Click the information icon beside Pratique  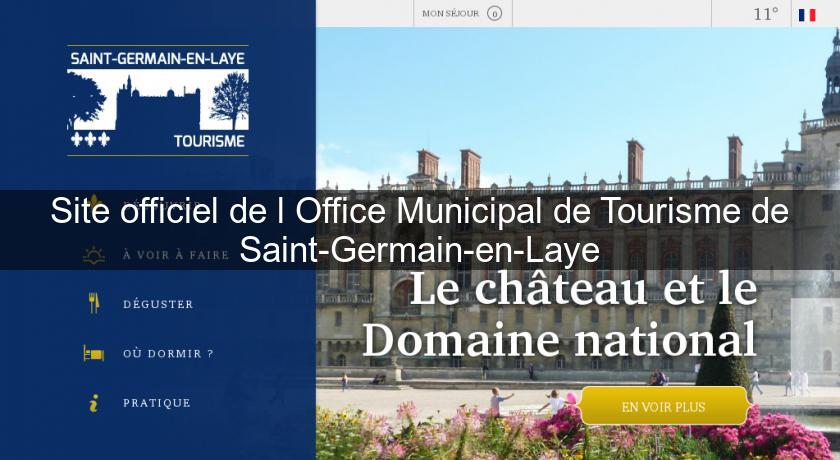[x=94, y=403]
